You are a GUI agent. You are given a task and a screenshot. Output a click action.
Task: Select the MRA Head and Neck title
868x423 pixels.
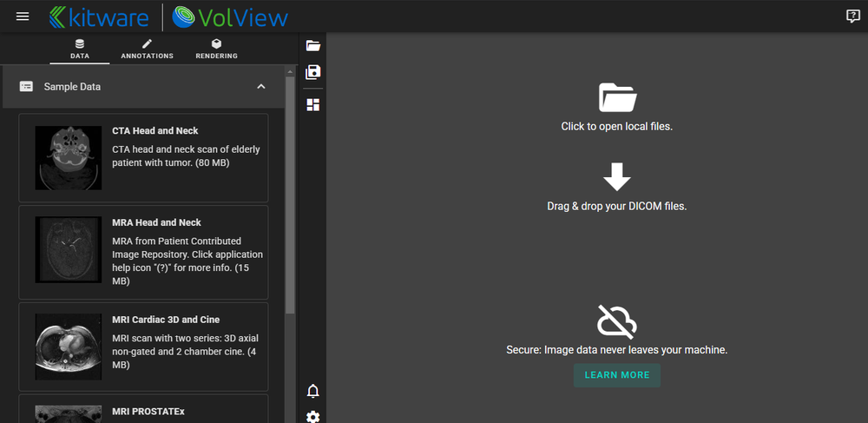coord(156,222)
